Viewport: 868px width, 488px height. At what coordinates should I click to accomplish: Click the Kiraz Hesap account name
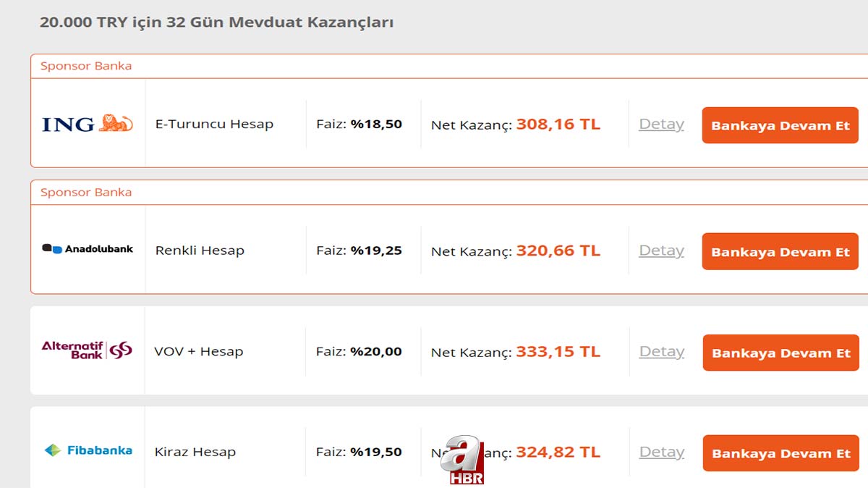pyautogui.click(x=195, y=453)
